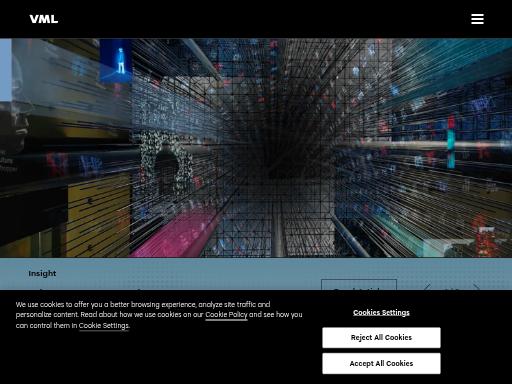Viewport: 512px width, 384px height.
Task: Follow the inline Cookie Settings link in banner text
Action: coord(104,326)
